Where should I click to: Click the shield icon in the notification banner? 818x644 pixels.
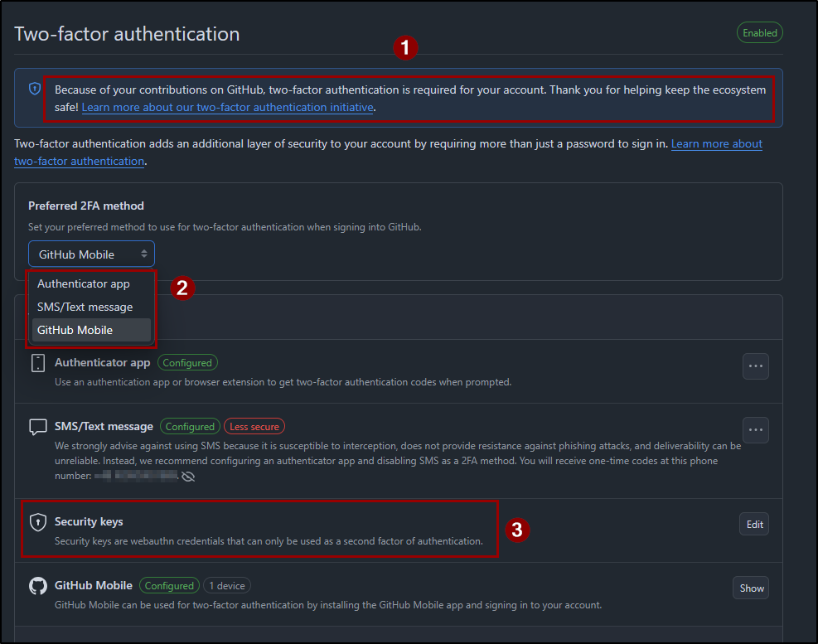pyautogui.click(x=34, y=89)
